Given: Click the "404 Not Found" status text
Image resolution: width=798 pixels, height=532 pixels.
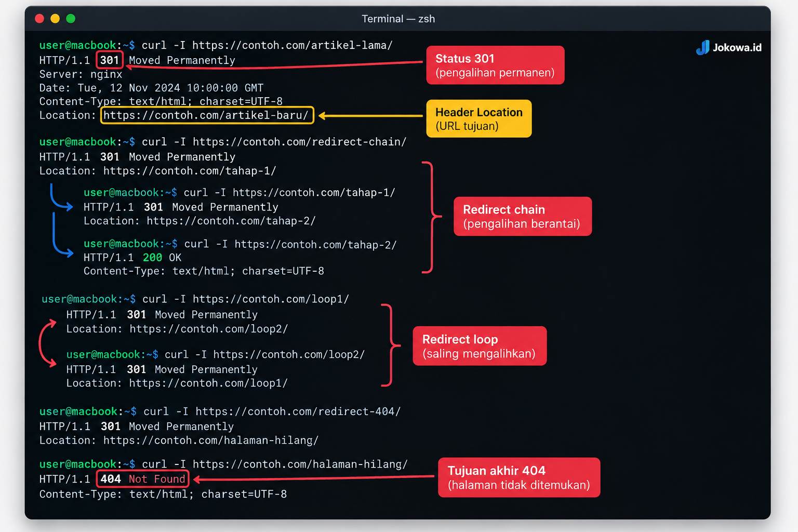Looking at the screenshot, I should 142,478.
